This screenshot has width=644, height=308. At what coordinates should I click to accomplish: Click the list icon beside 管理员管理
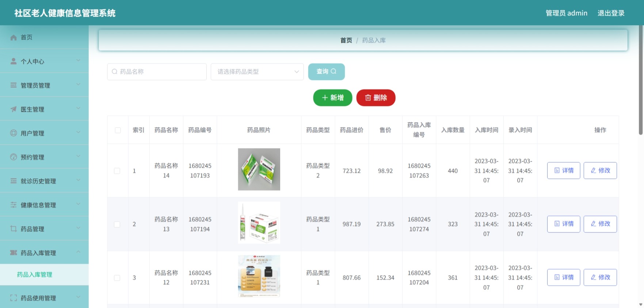[14, 85]
